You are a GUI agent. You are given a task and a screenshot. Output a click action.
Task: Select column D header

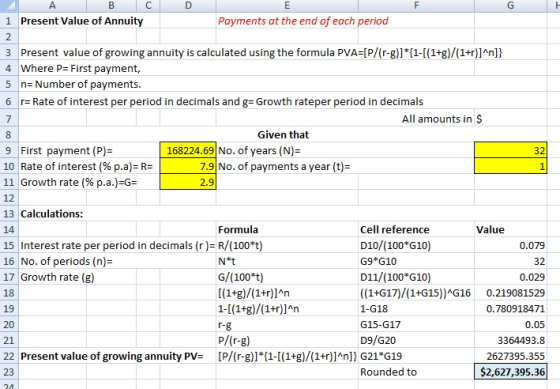[188, 5]
